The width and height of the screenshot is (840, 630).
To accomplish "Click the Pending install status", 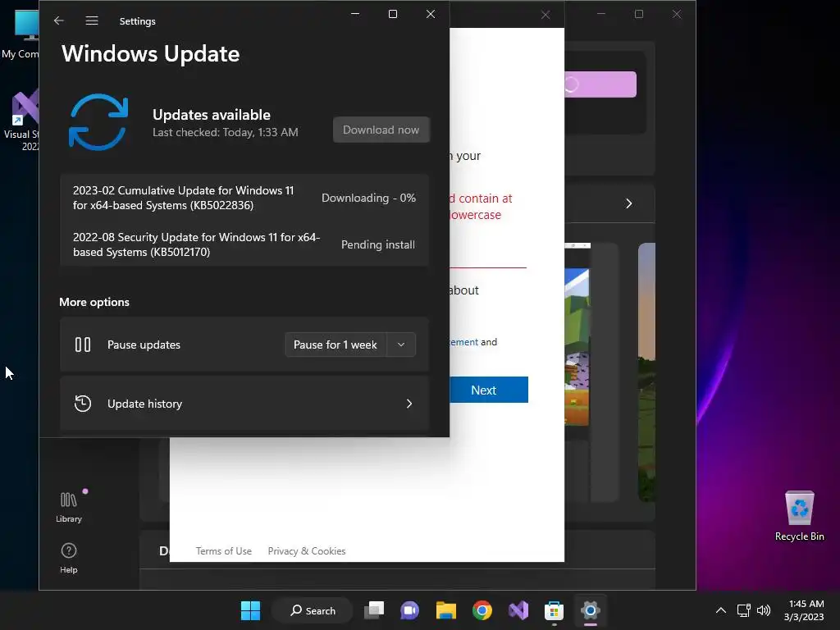I will (378, 244).
